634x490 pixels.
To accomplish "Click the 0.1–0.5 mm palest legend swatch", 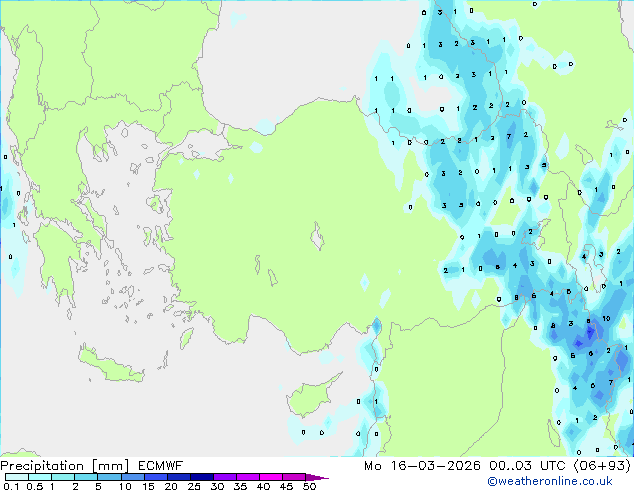I will pyautogui.click(x=17, y=477).
